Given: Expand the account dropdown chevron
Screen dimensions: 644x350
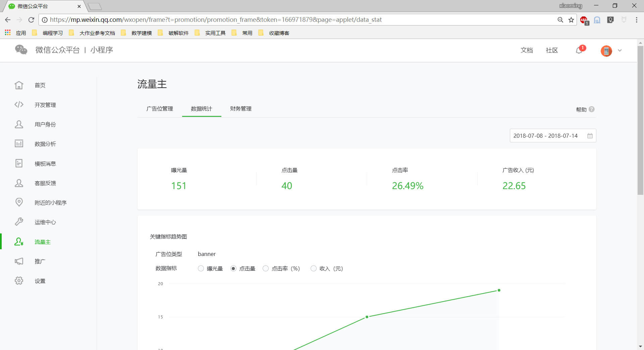Looking at the screenshot, I should click(620, 50).
